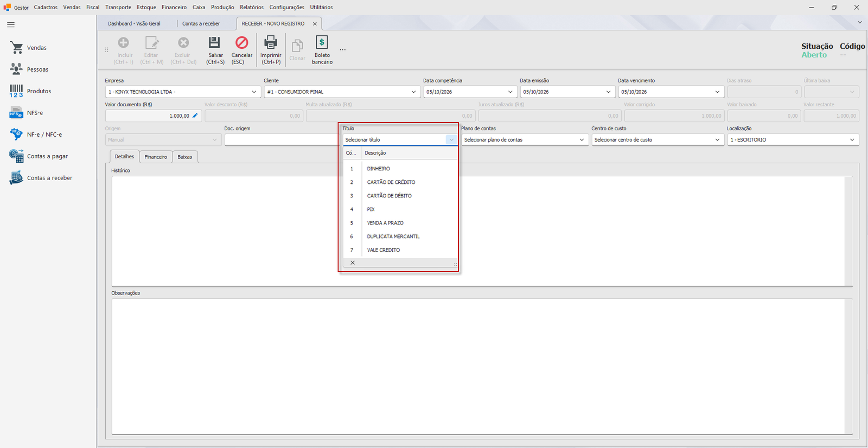Image resolution: width=868 pixels, height=448 pixels.
Task: Expand the Centro de custo dropdown
Action: click(x=717, y=140)
